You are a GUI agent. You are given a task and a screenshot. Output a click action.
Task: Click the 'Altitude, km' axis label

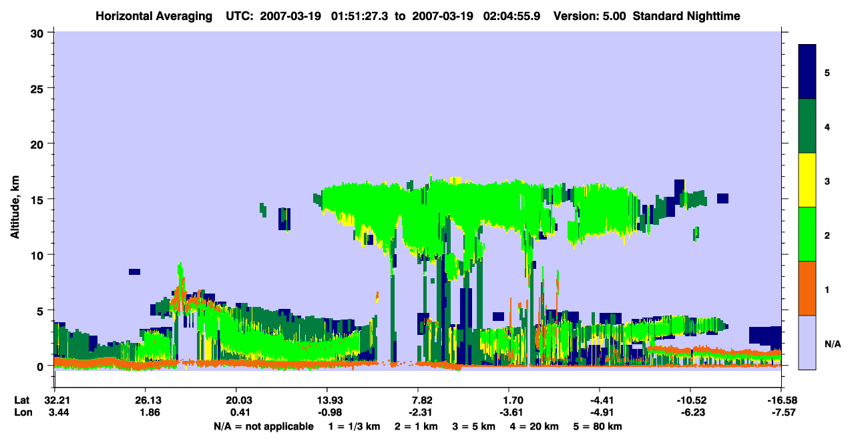(15, 207)
